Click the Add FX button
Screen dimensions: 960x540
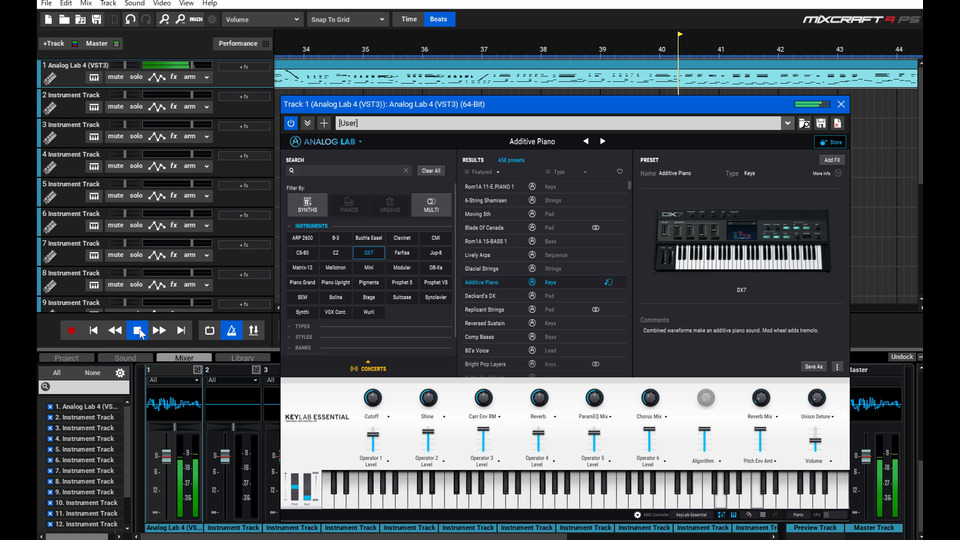pos(832,160)
